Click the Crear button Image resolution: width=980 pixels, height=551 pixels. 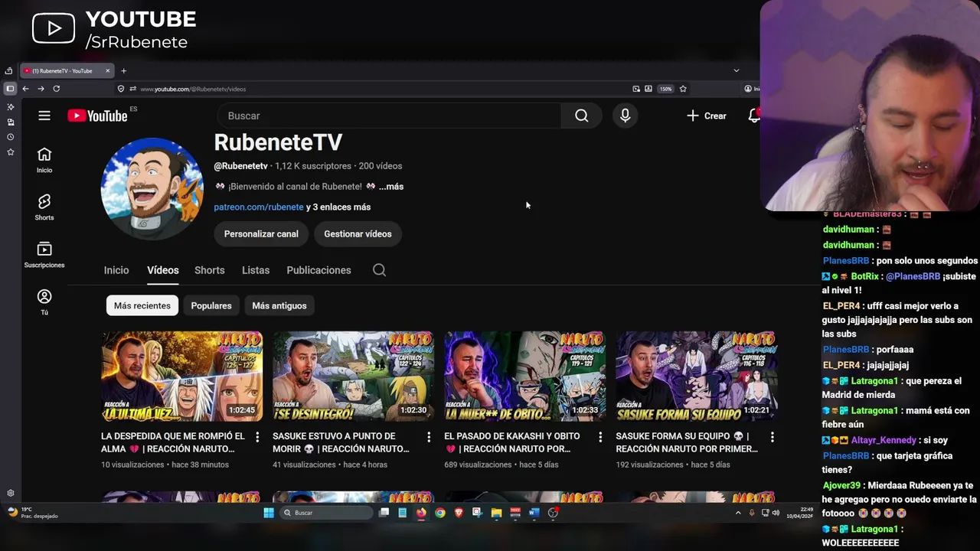point(707,116)
